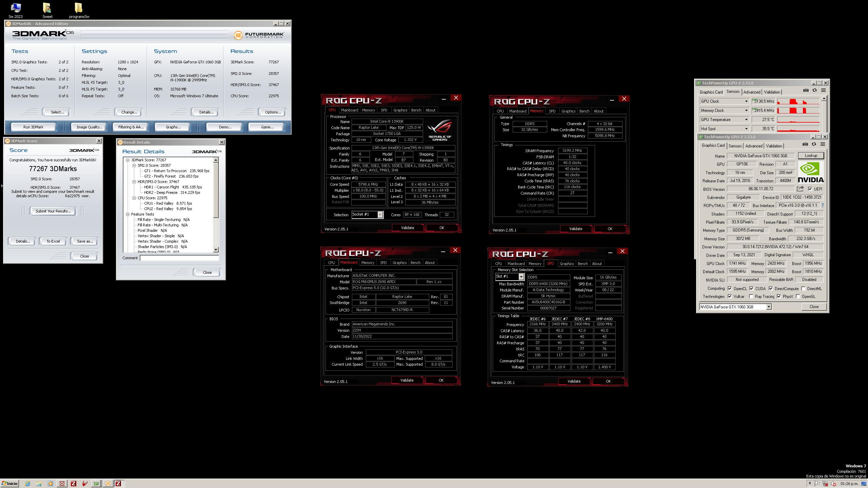
Task: Click the To Excel button
Action: click(x=53, y=241)
